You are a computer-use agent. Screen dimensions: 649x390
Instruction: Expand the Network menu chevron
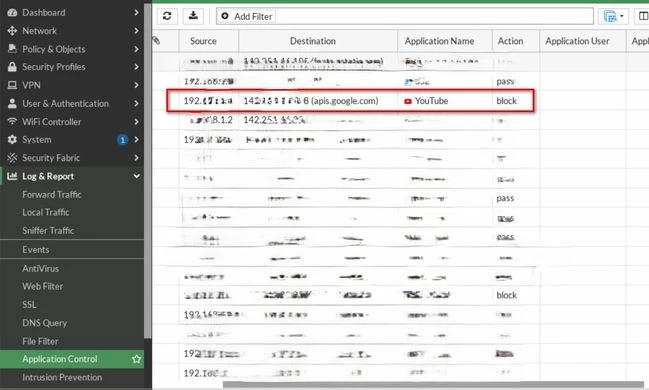pyautogui.click(x=136, y=31)
